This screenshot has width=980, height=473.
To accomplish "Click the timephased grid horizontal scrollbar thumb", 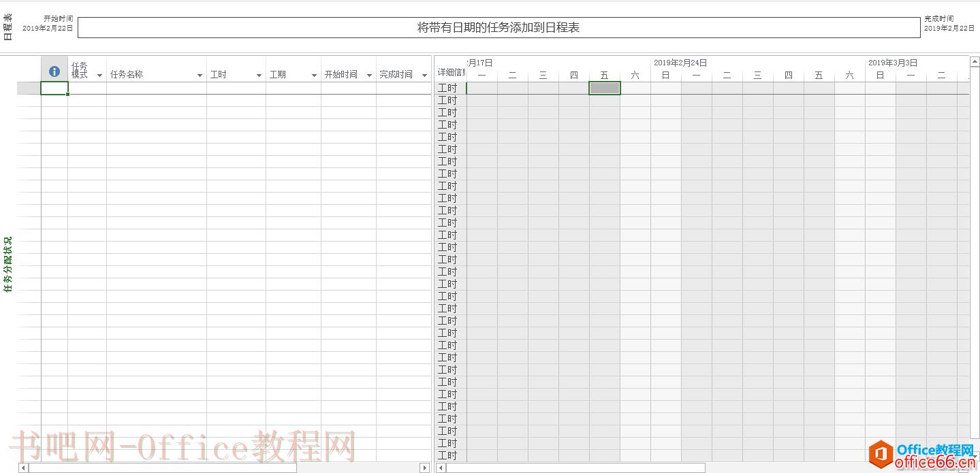I will point(575,468).
